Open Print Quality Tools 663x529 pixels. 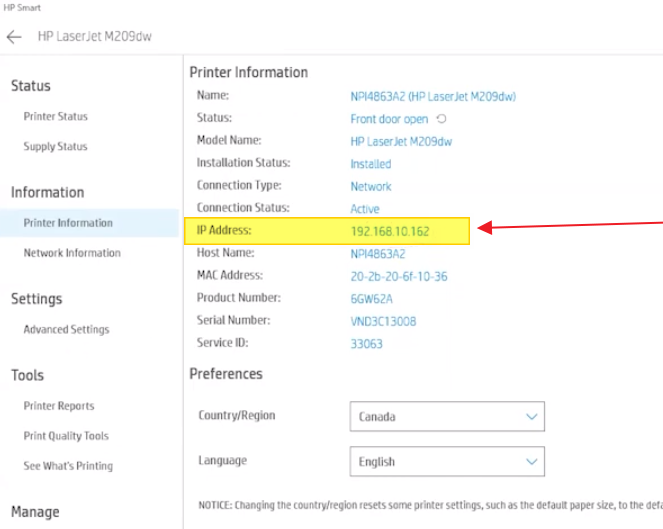click(66, 436)
